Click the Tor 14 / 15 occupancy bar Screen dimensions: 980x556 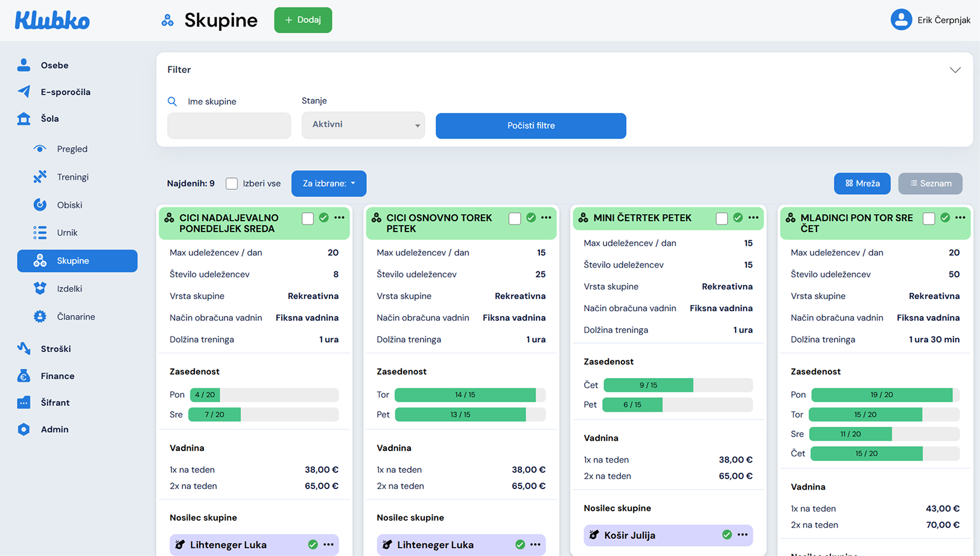point(465,395)
